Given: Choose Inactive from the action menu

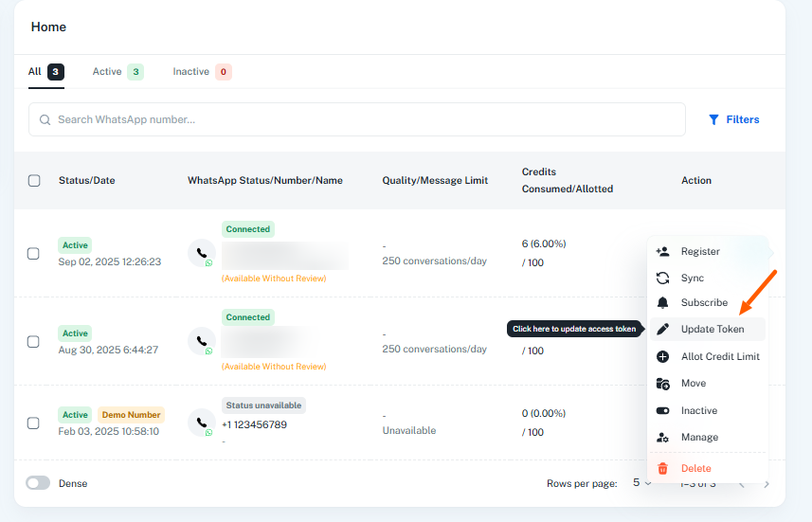Looking at the screenshot, I should (x=698, y=410).
